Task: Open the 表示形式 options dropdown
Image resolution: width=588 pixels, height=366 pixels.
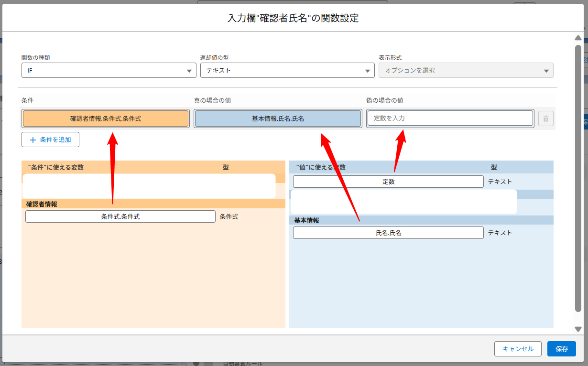Action: tap(465, 70)
